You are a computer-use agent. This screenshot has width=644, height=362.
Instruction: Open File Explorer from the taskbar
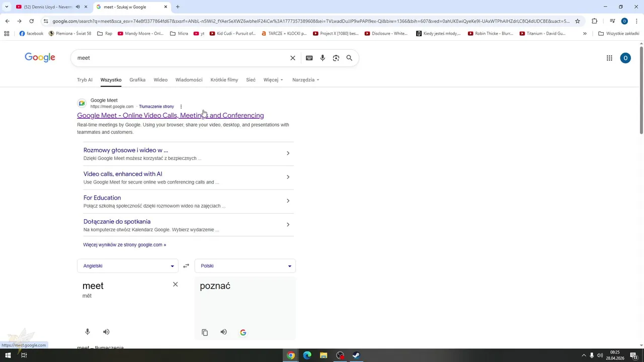point(324,355)
